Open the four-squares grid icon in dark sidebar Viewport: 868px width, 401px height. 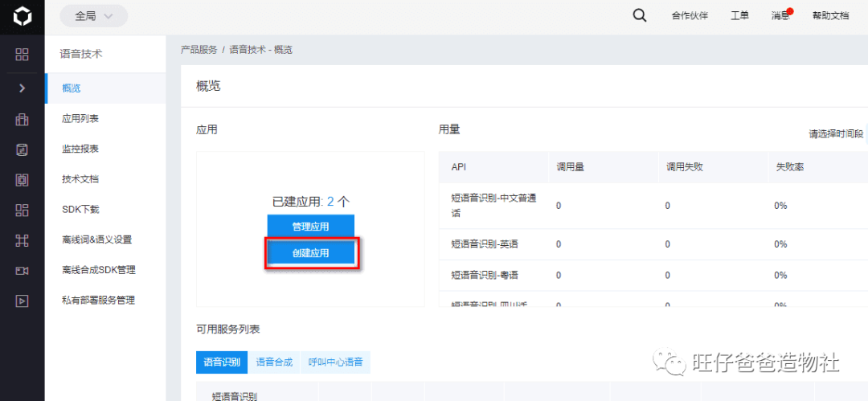23,55
